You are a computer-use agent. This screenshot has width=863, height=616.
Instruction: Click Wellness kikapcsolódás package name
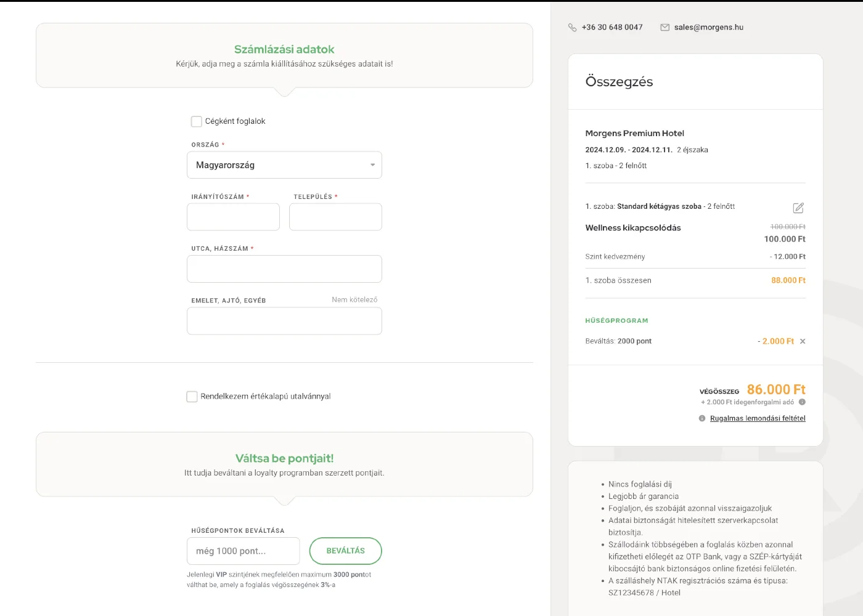pos(633,228)
